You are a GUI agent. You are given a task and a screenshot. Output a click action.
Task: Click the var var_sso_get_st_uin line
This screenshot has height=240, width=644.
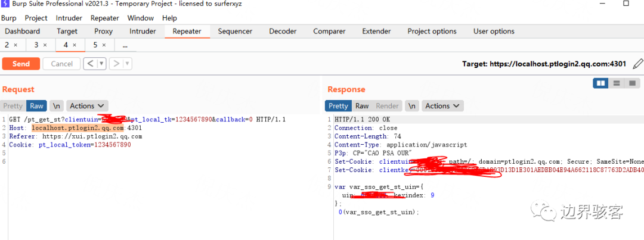(379, 186)
